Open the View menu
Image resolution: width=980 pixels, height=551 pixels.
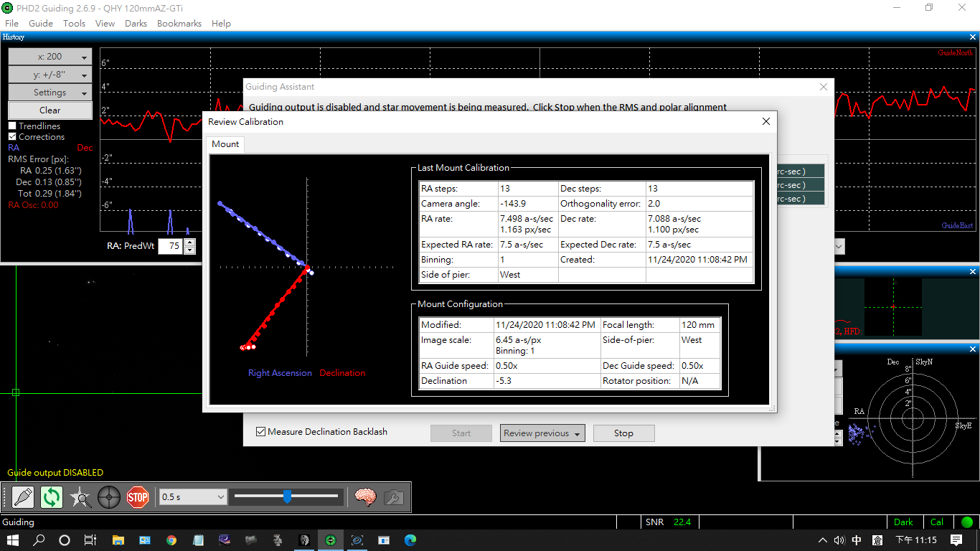[105, 23]
